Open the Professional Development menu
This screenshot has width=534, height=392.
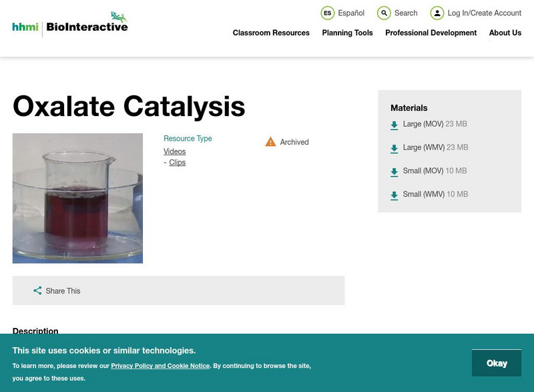click(x=431, y=33)
